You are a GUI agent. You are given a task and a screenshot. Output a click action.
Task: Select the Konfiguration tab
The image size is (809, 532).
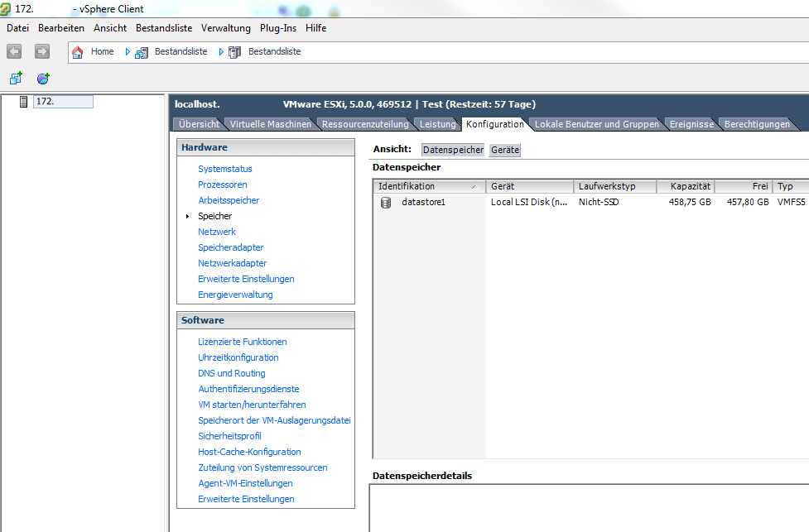click(x=495, y=124)
